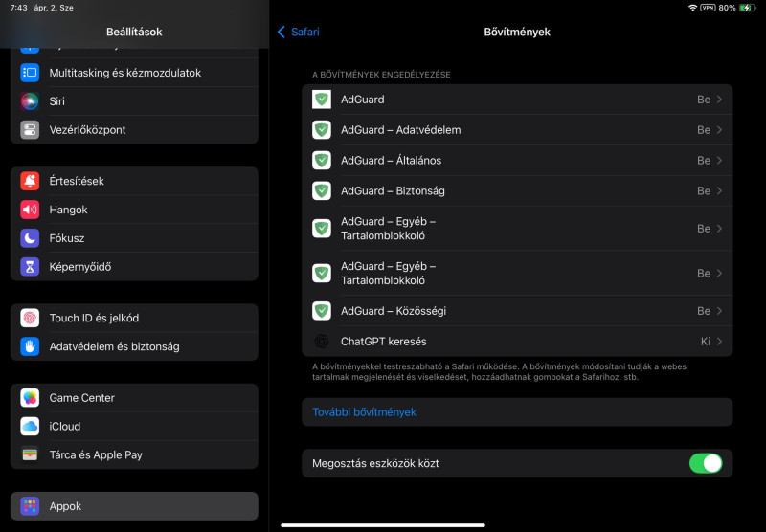Tap the Appok grid icon
This screenshot has width=766, height=532.
coord(30,506)
